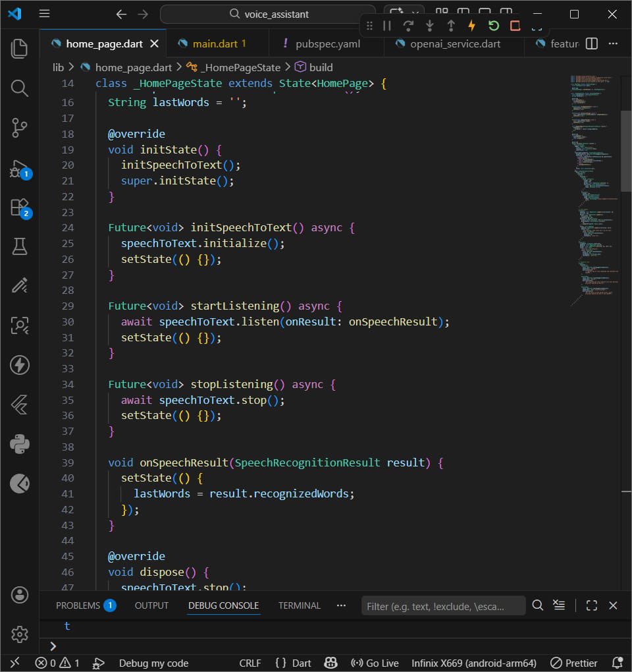This screenshot has width=632, height=672.
Task: Click the home_page.dart breadcrumb
Action: coord(133,67)
